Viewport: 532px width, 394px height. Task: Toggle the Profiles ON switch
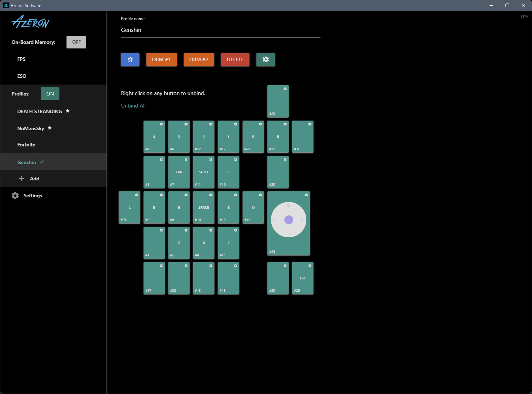(x=50, y=94)
